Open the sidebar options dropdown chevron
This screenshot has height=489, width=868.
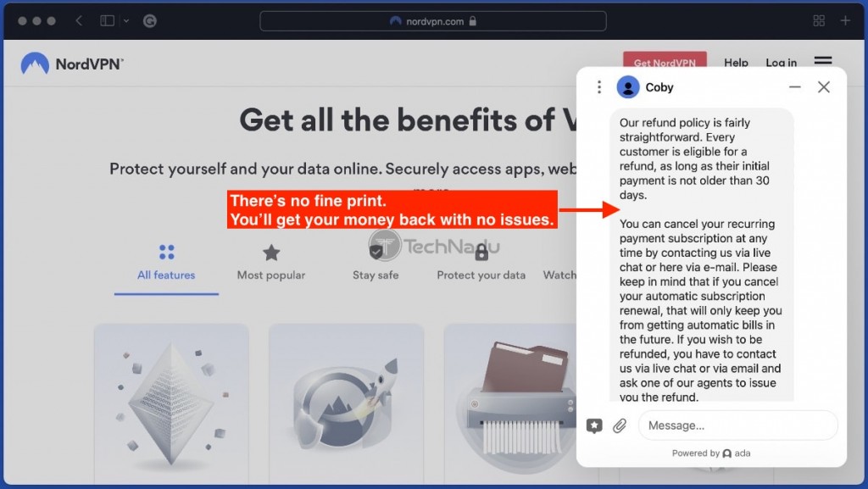126,21
